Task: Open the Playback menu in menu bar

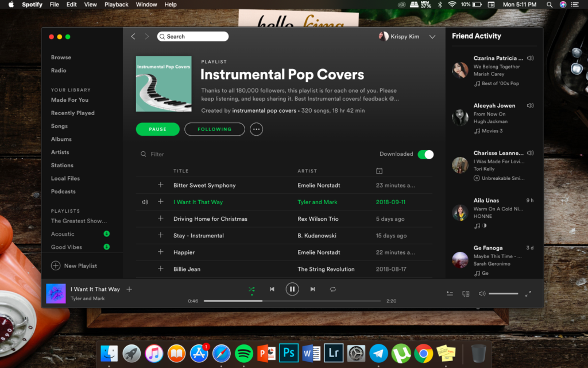Action: (117, 5)
